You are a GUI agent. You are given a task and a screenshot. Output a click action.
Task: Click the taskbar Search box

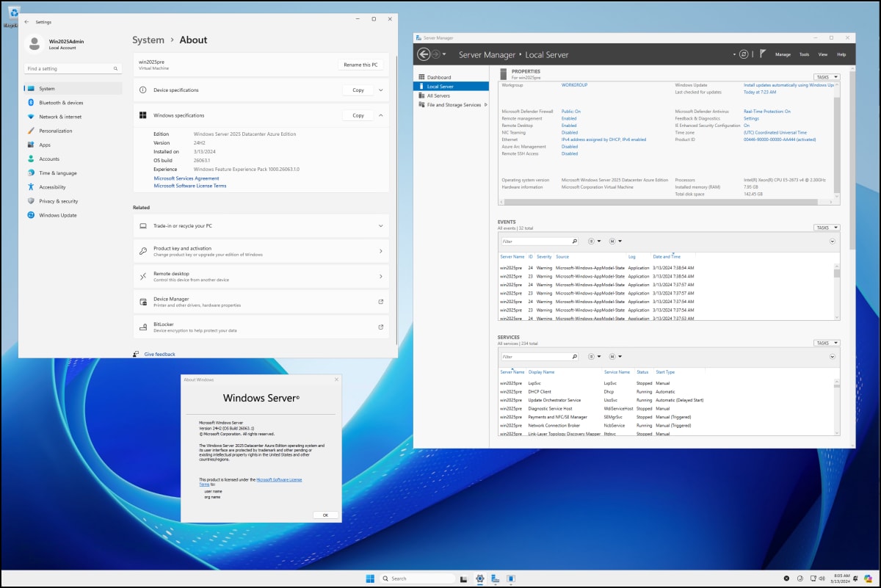[x=417, y=578]
